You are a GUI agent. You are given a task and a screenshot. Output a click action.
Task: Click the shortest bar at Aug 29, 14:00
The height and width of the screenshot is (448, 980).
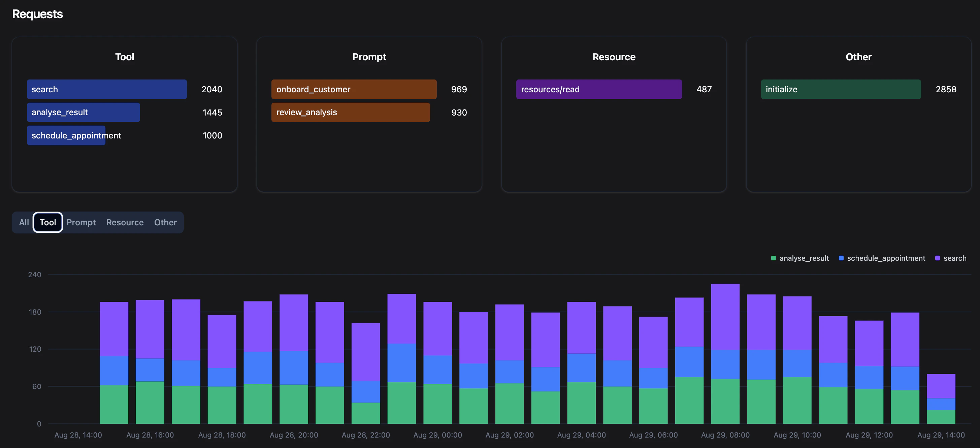[942, 399]
